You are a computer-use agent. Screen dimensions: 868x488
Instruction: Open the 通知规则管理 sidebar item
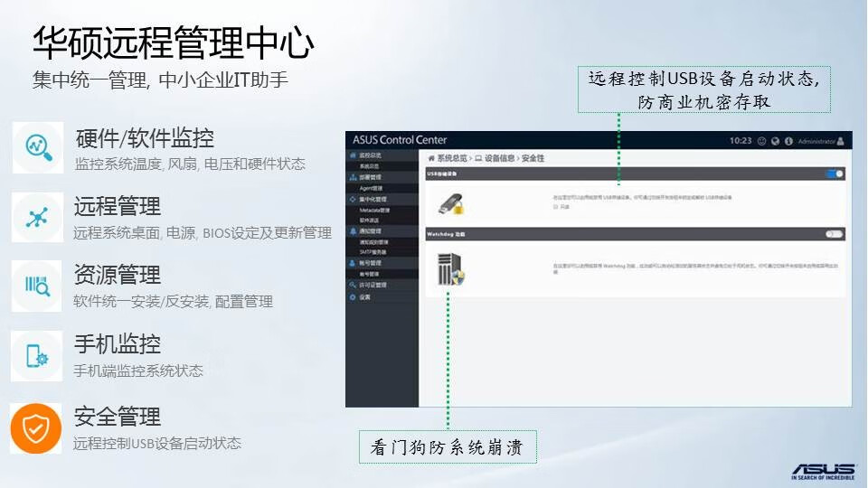tap(382, 242)
